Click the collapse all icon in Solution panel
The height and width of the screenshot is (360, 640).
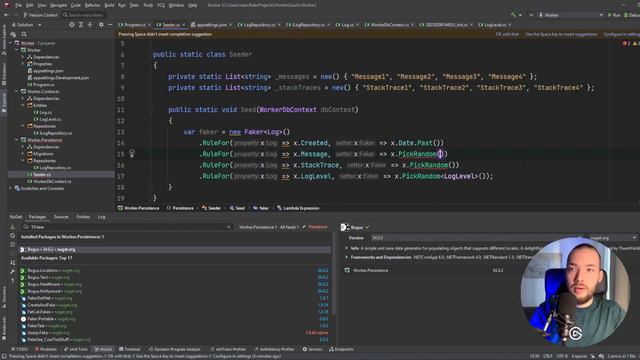90,25
